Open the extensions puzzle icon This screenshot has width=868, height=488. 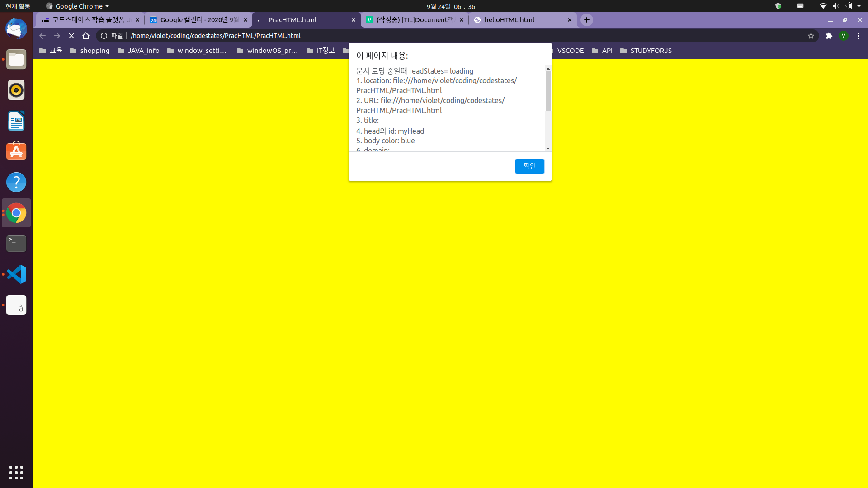pos(829,36)
